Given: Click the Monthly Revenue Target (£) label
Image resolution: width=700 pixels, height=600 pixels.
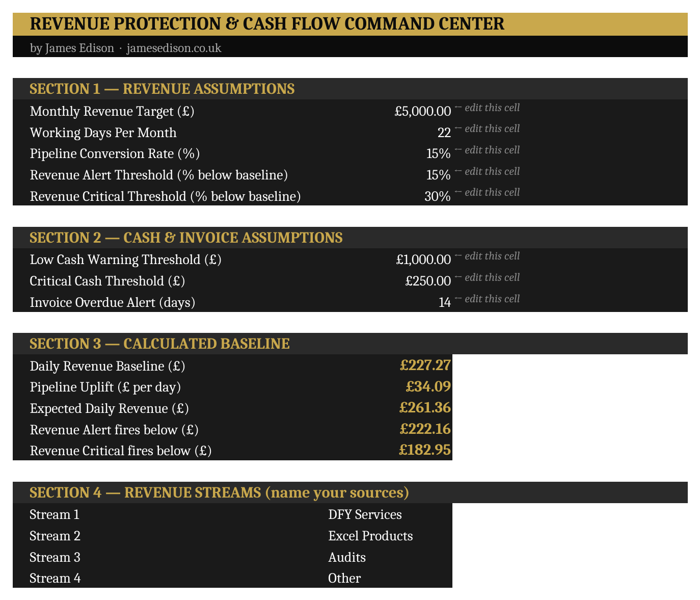Looking at the screenshot, I should coord(112,111).
